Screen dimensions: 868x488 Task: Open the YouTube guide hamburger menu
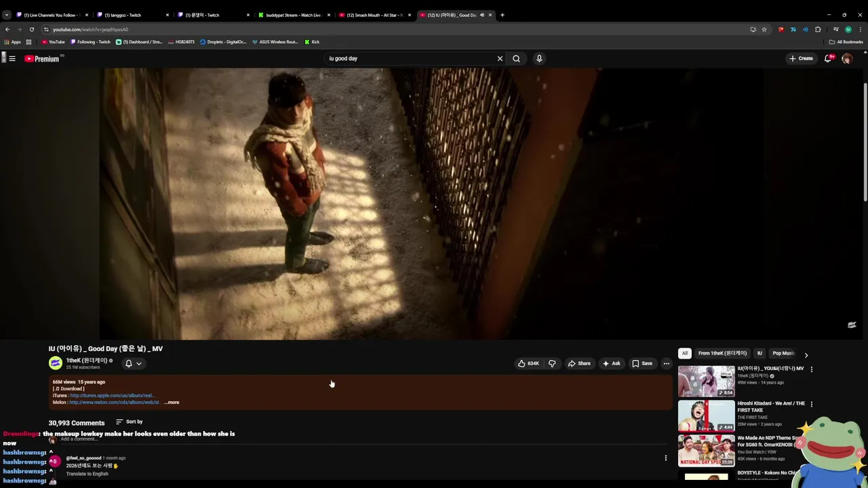(x=12, y=59)
